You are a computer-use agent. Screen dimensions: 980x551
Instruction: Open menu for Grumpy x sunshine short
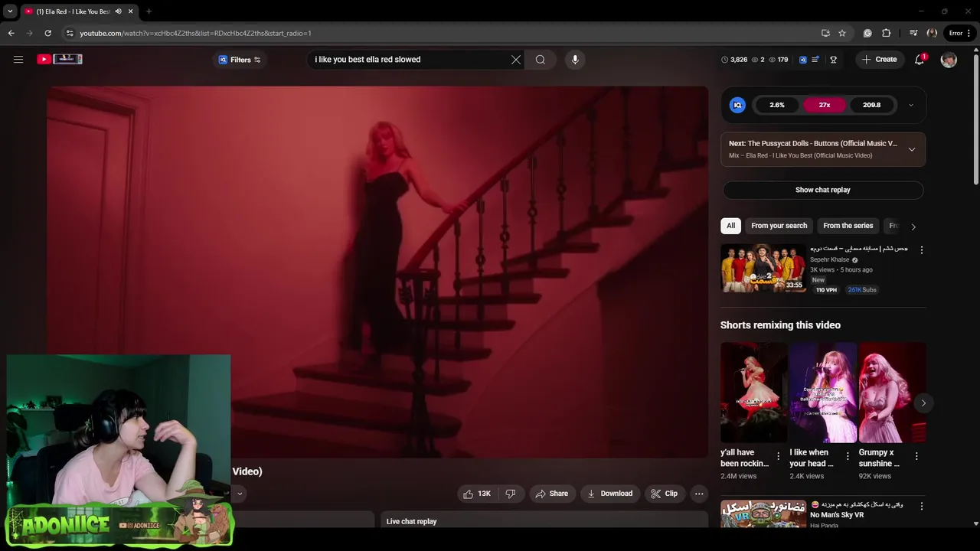click(916, 456)
